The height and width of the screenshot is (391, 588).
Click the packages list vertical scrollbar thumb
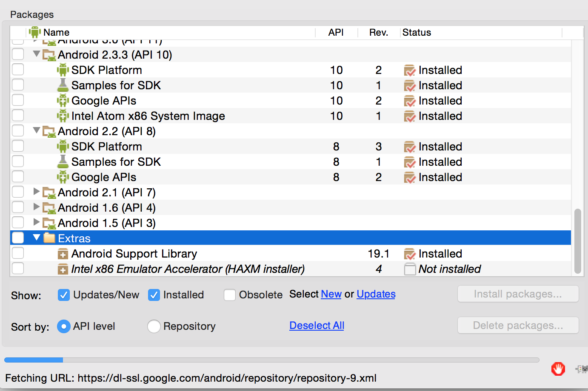577,241
